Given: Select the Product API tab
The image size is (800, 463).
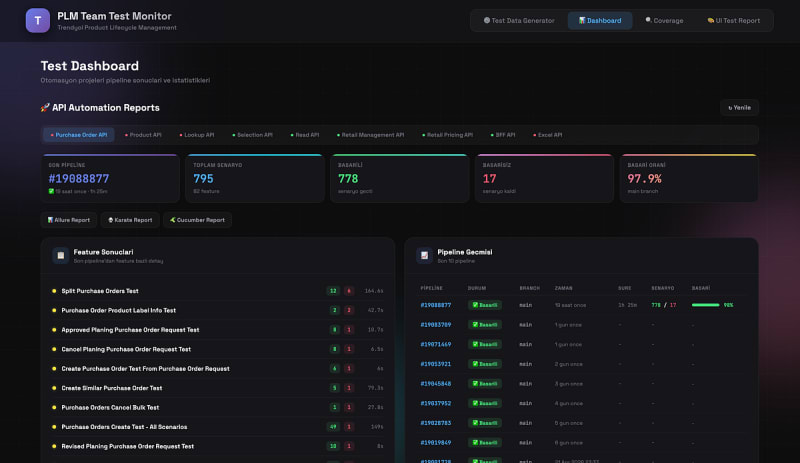Looking at the screenshot, I should tap(143, 135).
